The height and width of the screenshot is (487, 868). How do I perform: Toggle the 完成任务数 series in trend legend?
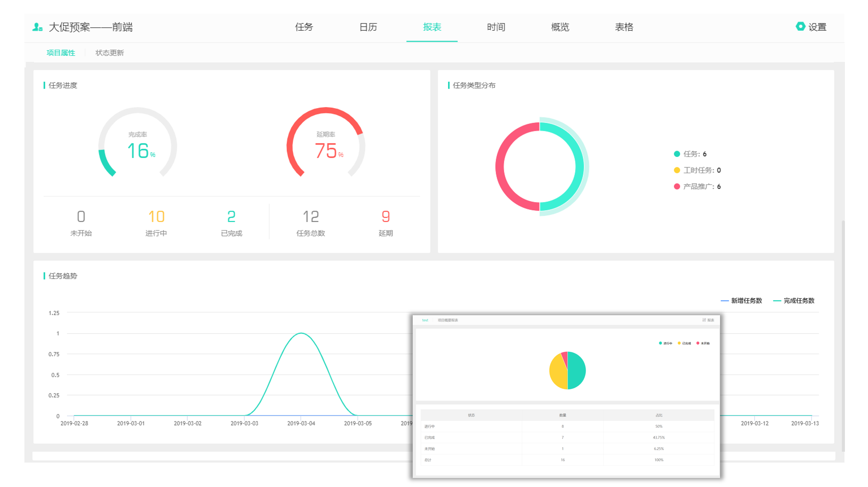click(794, 301)
